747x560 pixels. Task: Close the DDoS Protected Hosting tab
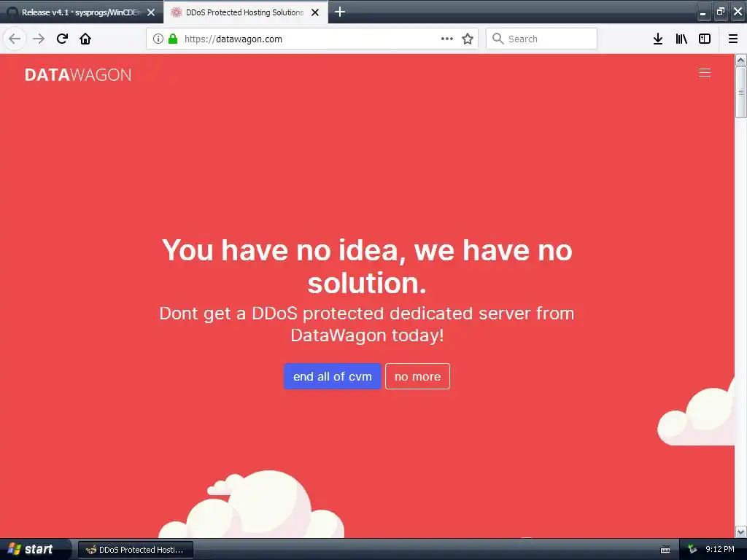tap(315, 12)
